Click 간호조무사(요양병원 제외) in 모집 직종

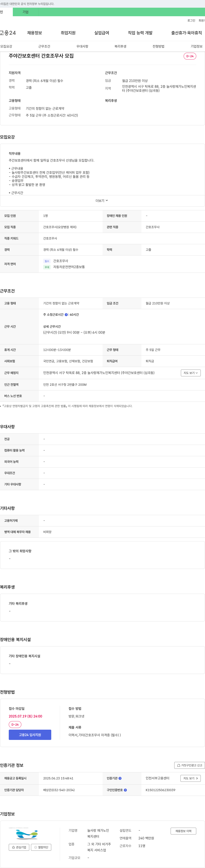pos(60,227)
